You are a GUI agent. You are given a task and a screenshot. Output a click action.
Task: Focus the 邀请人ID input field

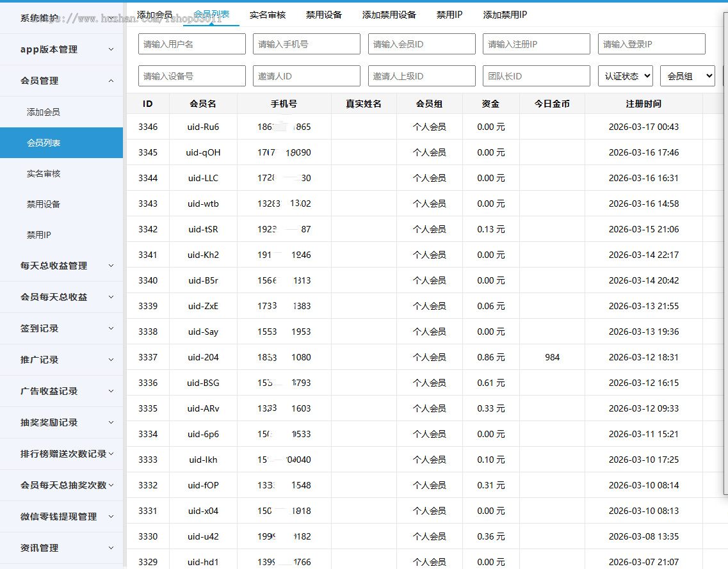pos(307,76)
